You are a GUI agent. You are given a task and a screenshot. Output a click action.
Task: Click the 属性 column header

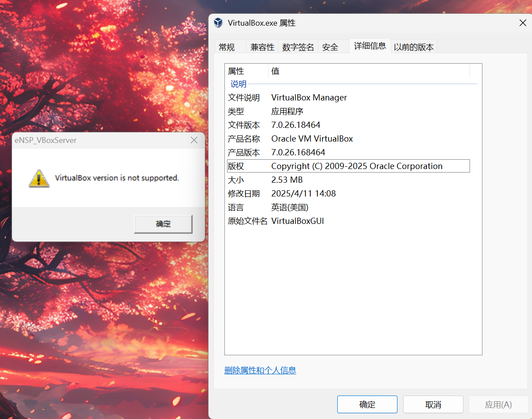[x=247, y=71]
